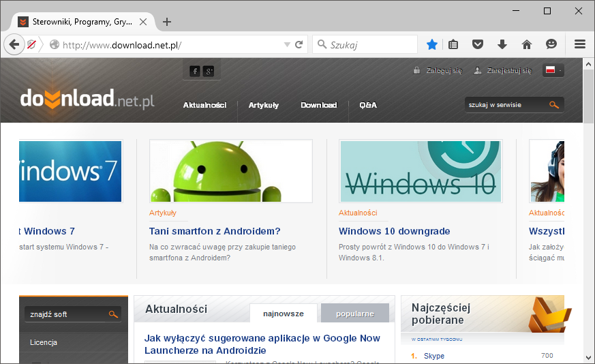Click scrollbar down arrow
Screen dimensions: 595x364
coord(589,358)
